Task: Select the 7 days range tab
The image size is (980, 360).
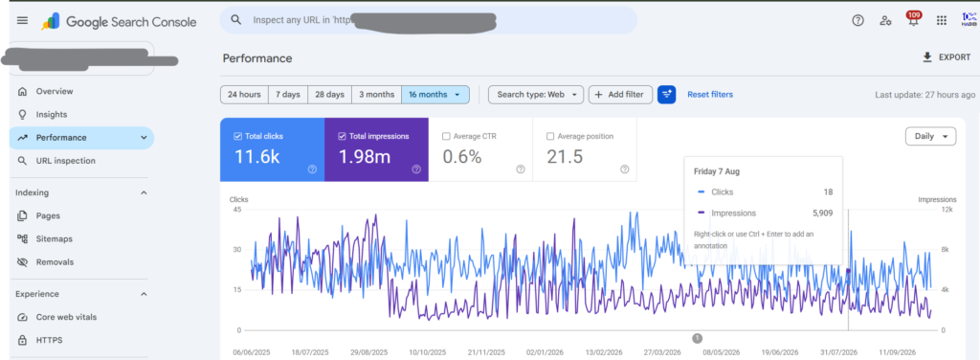Action: [288, 95]
